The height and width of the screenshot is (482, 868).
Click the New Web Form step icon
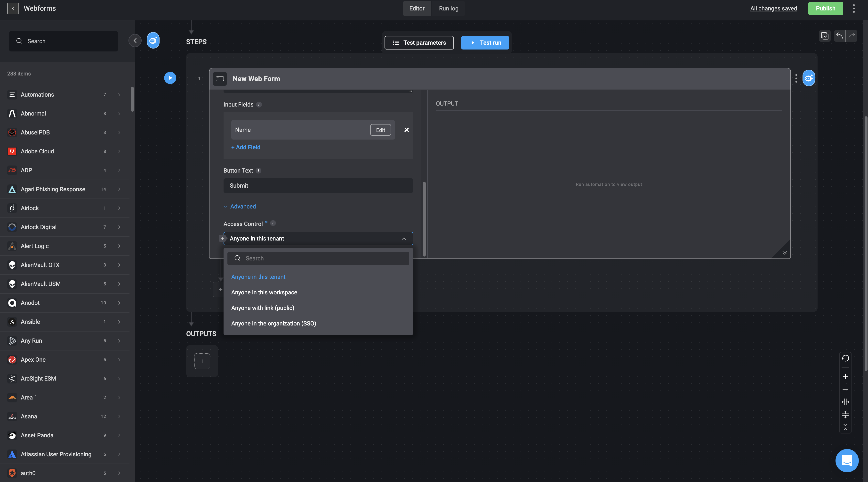(x=220, y=79)
